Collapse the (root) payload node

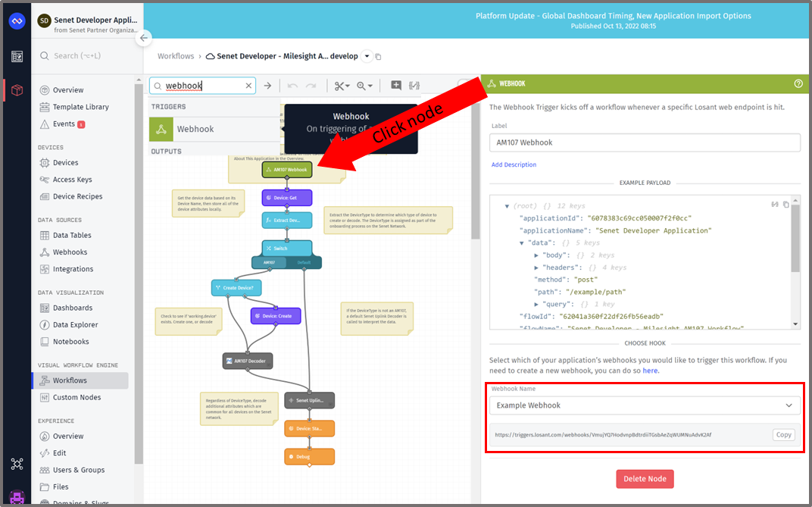tap(507, 206)
